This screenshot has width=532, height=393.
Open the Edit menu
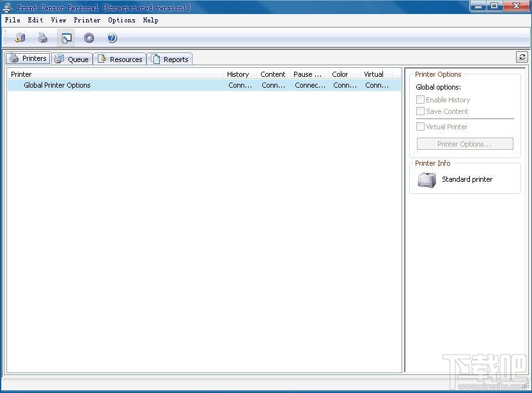[x=35, y=20]
